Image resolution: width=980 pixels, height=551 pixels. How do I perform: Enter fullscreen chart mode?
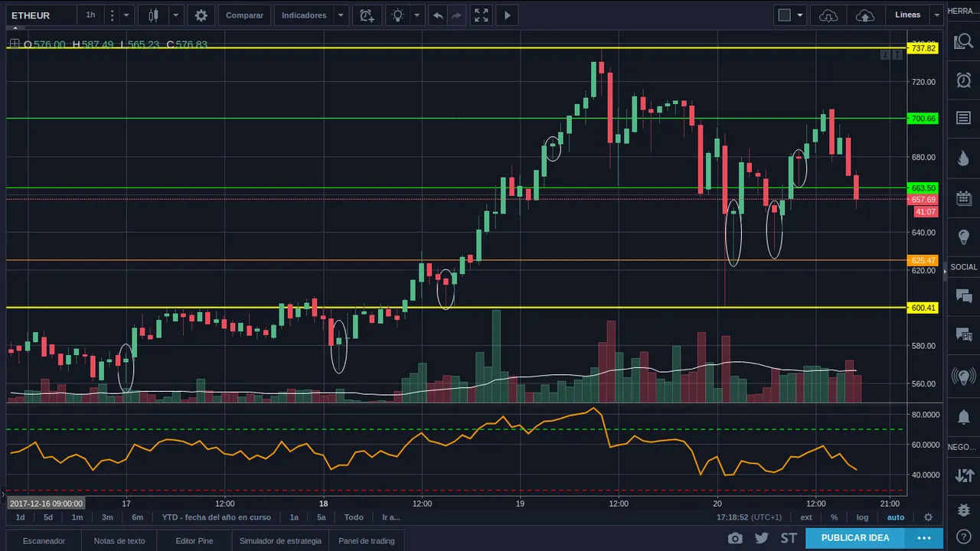(481, 15)
